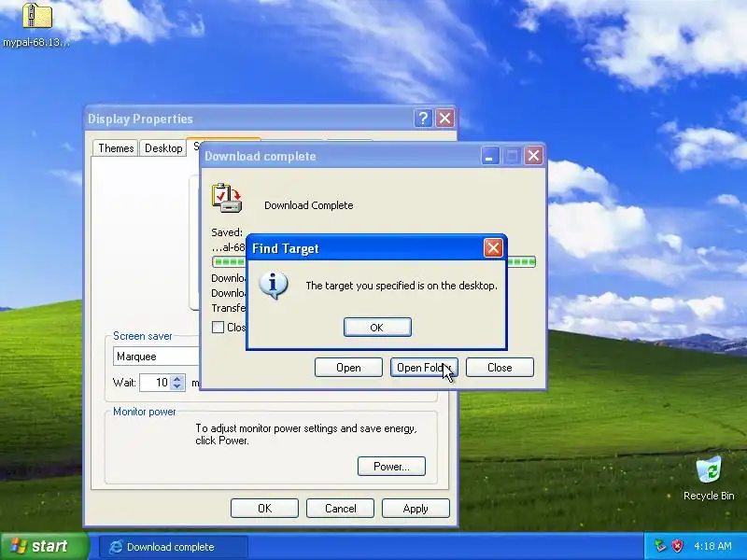Select the Recycle Bin desktop icon
Viewport: 747px width, 560px height.
[x=709, y=478]
